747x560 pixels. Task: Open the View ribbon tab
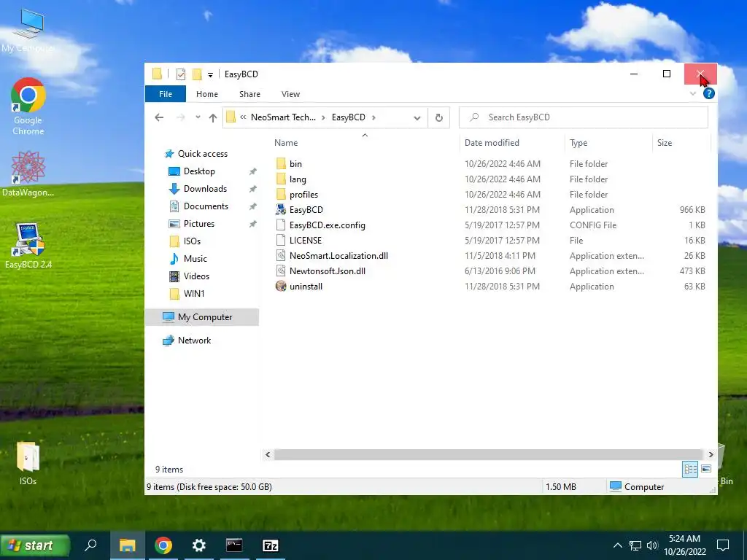[x=290, y=94]
